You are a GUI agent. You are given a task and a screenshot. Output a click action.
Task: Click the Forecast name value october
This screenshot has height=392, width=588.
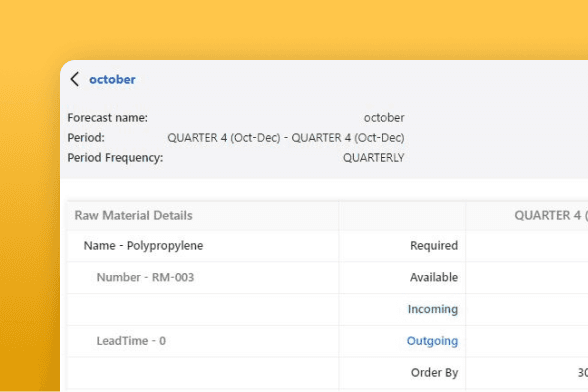click(384, 118)
